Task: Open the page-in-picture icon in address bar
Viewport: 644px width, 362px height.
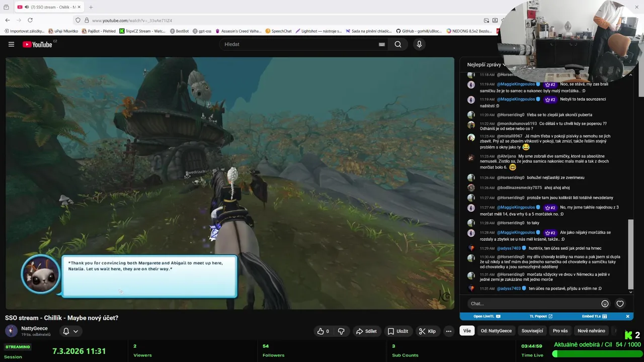Action: pyautogui.click(x=487, y=20)
